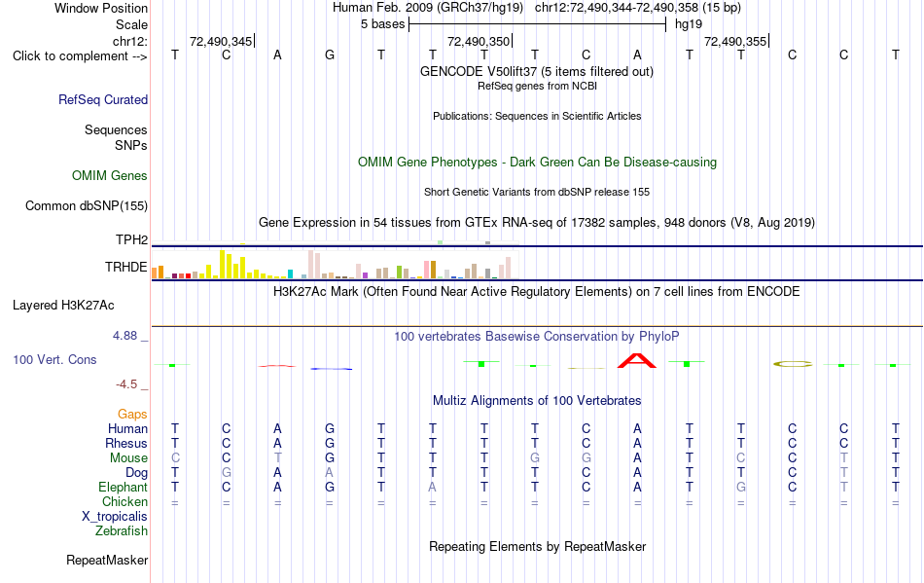Click the TRHDE tissue expression bar chart

(335, 264)
